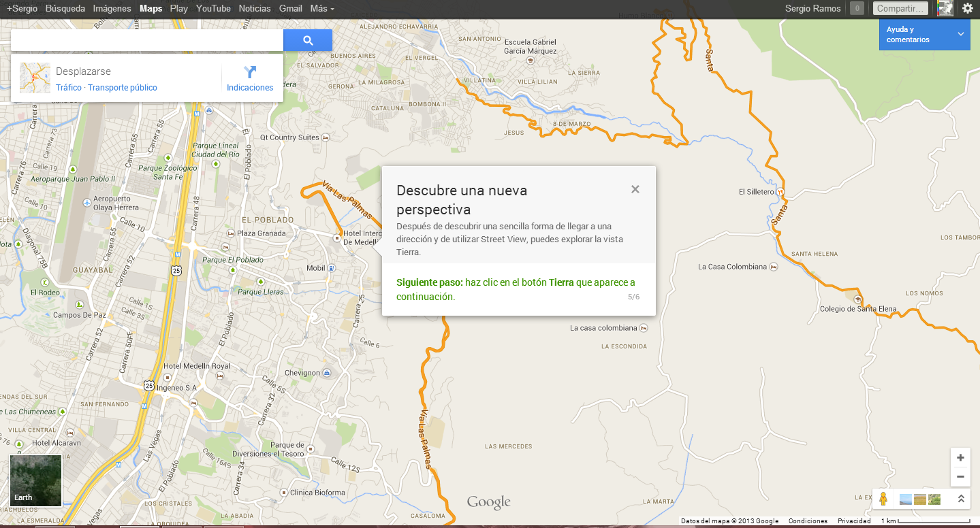
Task: Click the school icon at Colegio de Santa Elena
Action: point(858,299)
